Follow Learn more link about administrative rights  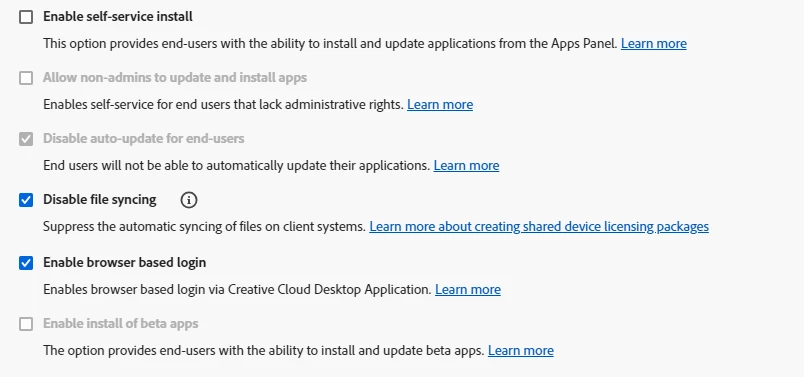point(440,105)
